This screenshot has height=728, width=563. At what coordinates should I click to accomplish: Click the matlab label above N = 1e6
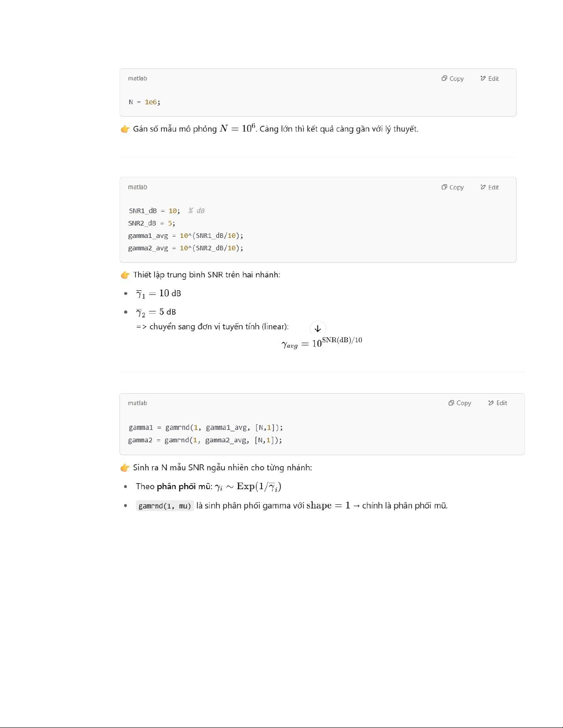click(x=137, y=79)
